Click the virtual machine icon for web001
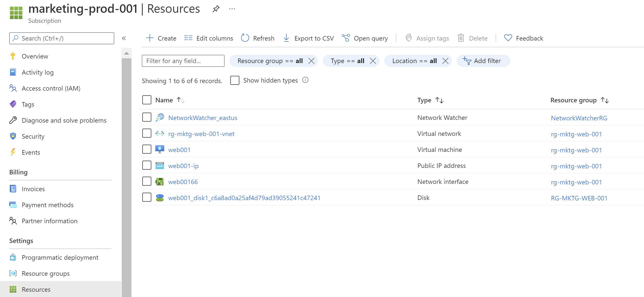 coord(160,150)
